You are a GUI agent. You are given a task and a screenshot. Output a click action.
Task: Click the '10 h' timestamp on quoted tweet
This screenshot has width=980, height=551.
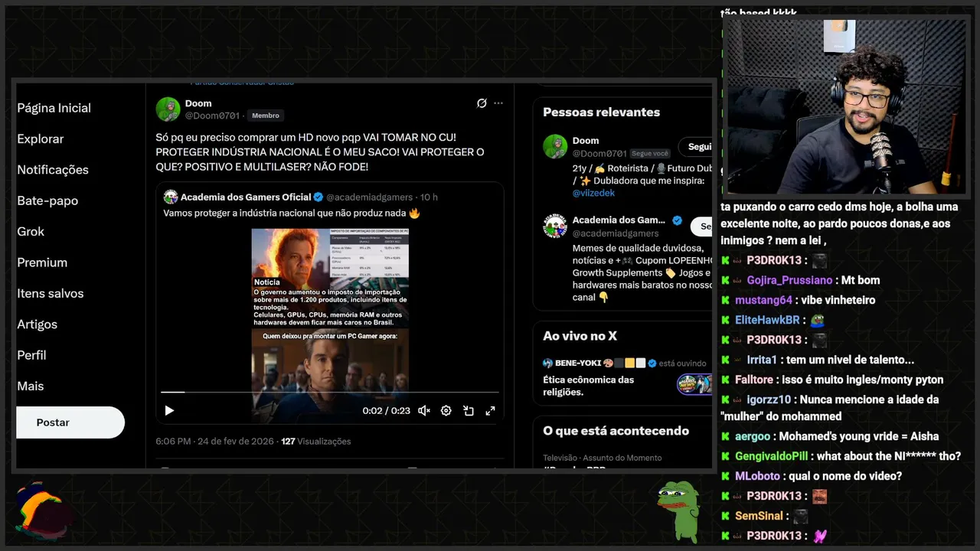click(430, 197)
